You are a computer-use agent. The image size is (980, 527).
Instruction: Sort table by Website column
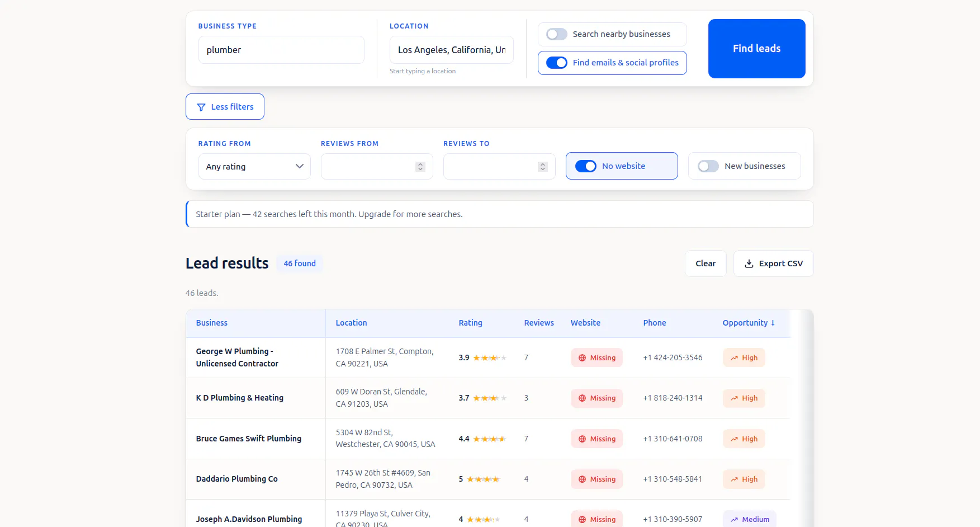click(585, 323)
